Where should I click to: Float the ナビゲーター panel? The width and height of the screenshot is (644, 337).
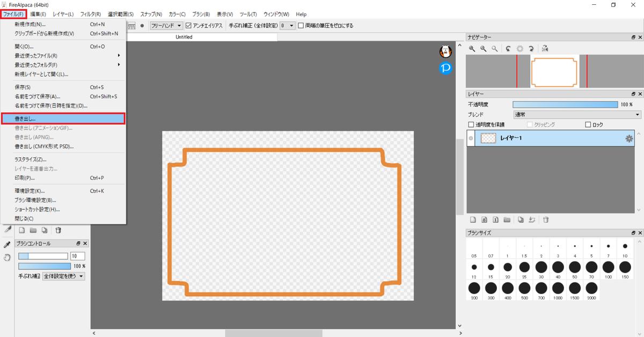click(633, 37)
